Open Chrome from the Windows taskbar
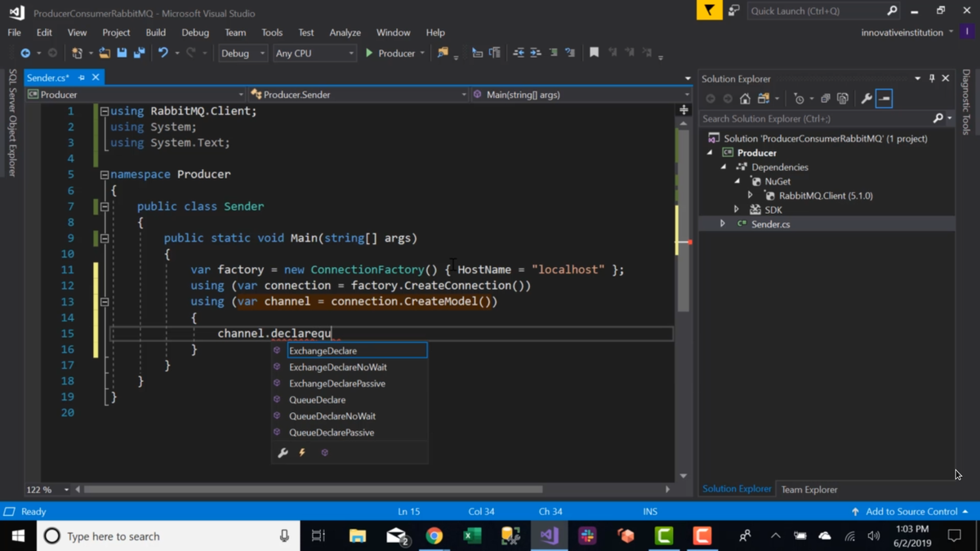 [x=434, y=536]
